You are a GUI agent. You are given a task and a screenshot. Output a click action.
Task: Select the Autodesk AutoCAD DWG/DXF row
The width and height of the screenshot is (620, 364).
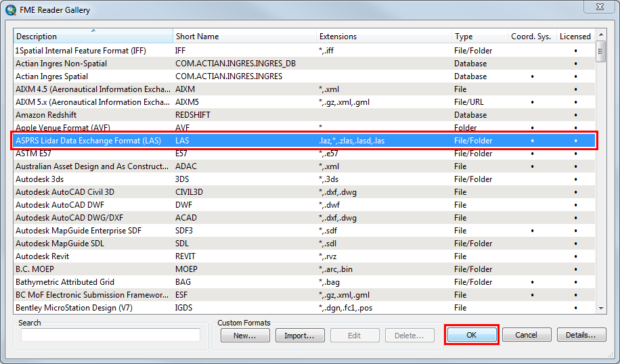tap(304, 217)
